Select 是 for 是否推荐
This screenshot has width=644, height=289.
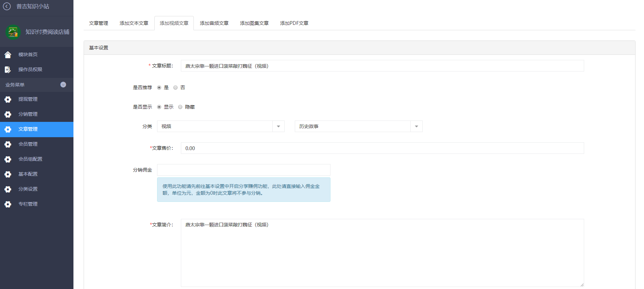(159, 87)
